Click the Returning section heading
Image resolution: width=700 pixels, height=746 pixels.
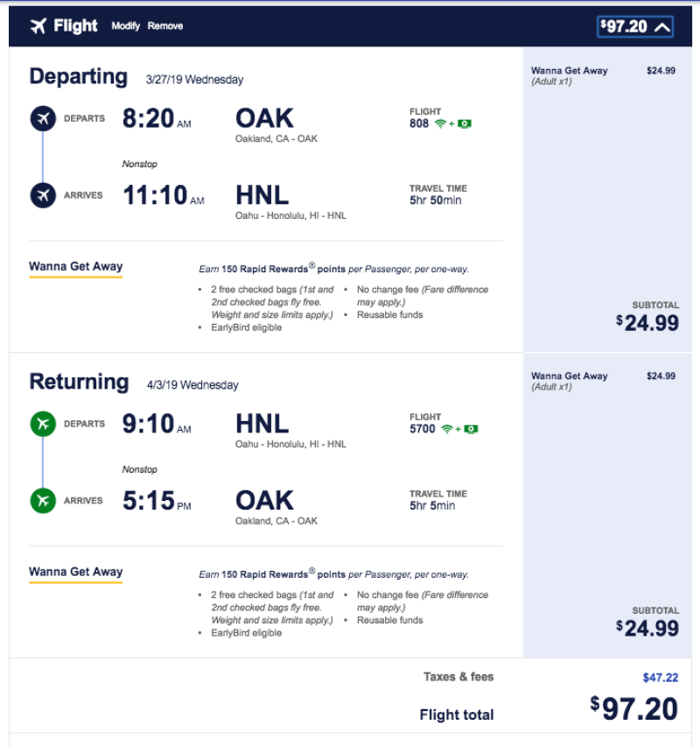[79, 383]
